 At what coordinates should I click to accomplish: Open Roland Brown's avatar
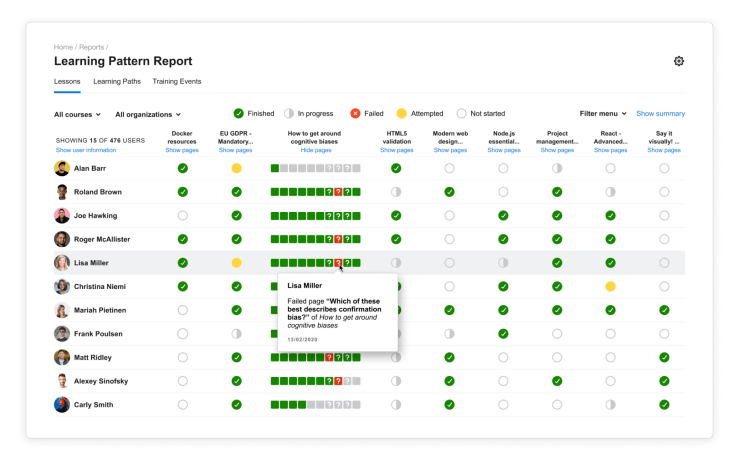pyautogui.click(x=62, y=192)
